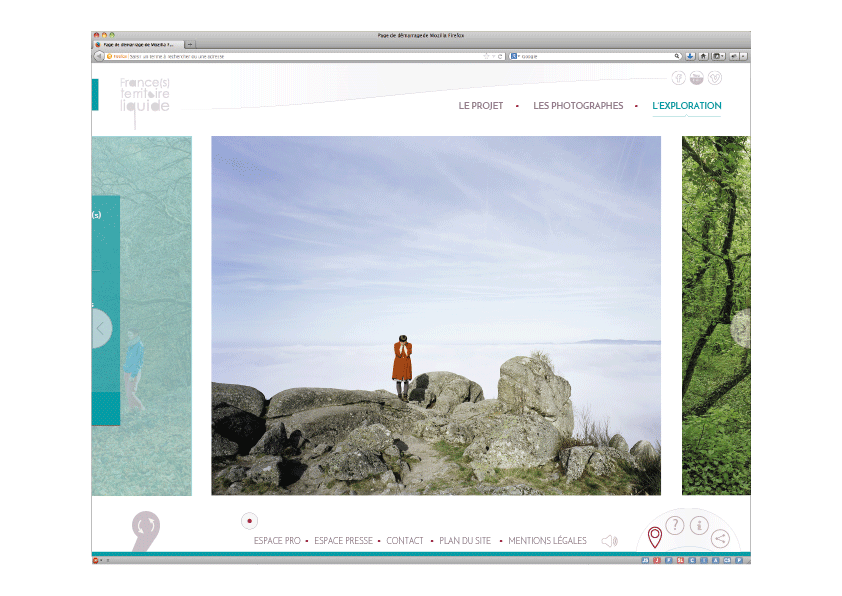Open the Espace Pro link
Screen dimensions: 842x596
(277, 541)
